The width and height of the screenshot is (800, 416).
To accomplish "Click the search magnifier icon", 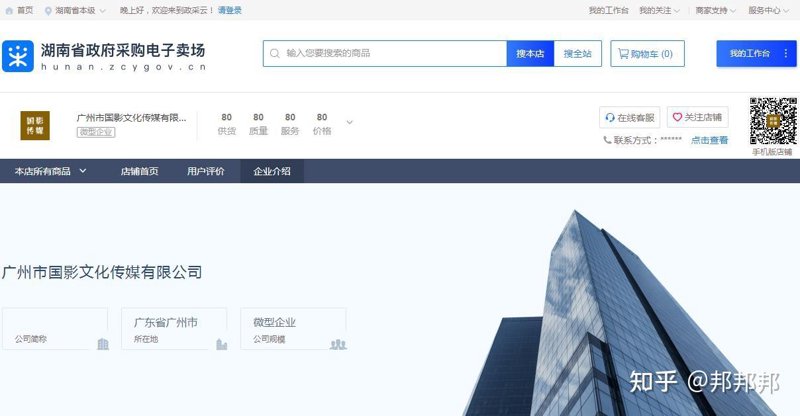I will [x=274, y=54].
